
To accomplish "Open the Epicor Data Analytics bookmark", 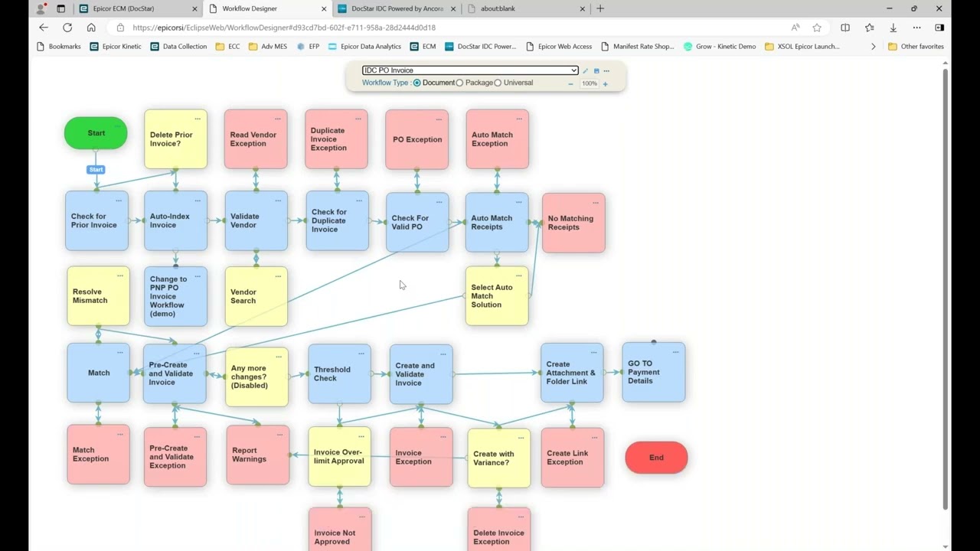I will (x=364, y=47).
